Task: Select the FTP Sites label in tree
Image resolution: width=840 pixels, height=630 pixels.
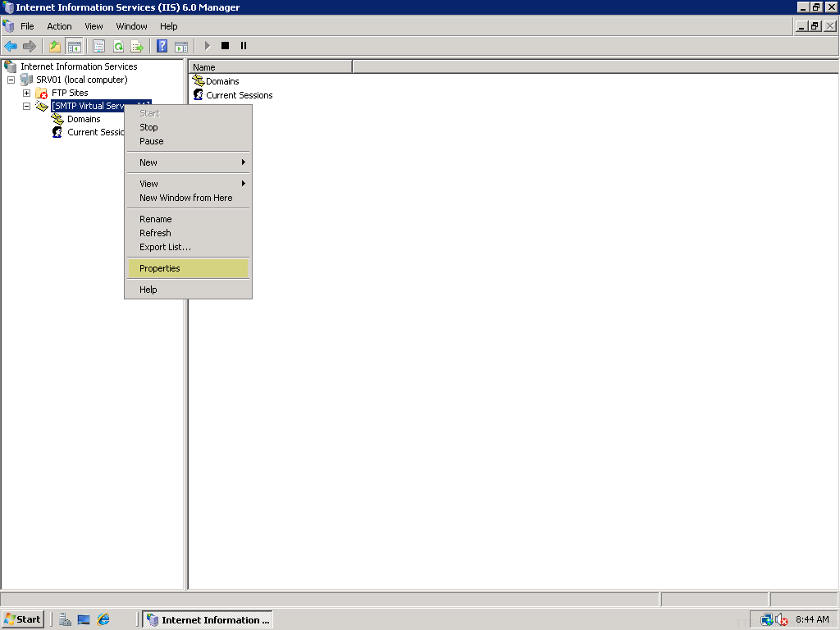Action: [70, 94]
